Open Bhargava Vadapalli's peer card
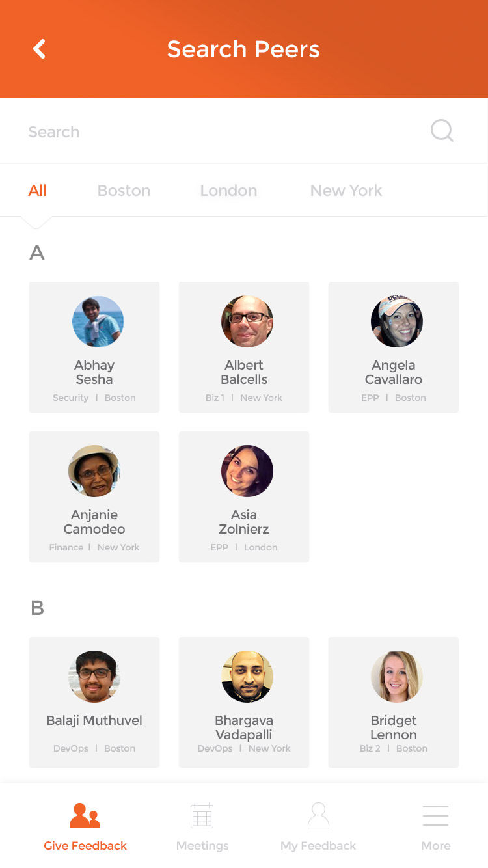Screen dimensions: 488x868 [x=244, y=703]
